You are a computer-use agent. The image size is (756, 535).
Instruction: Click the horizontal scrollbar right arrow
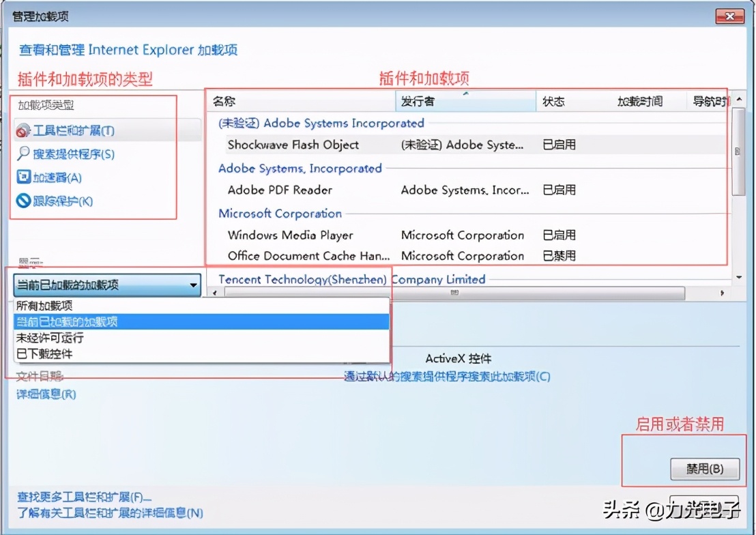(x=722, y=292)
